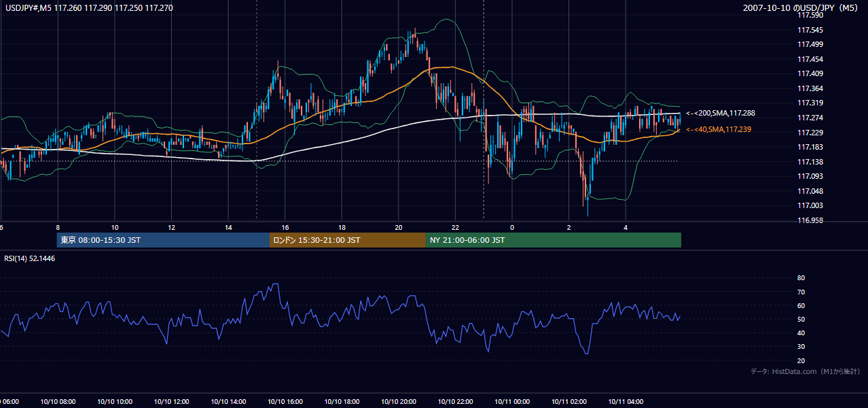Click price axis value 117.229
Viewport: 868px width, 408px height.
click(x=810, y=133)
